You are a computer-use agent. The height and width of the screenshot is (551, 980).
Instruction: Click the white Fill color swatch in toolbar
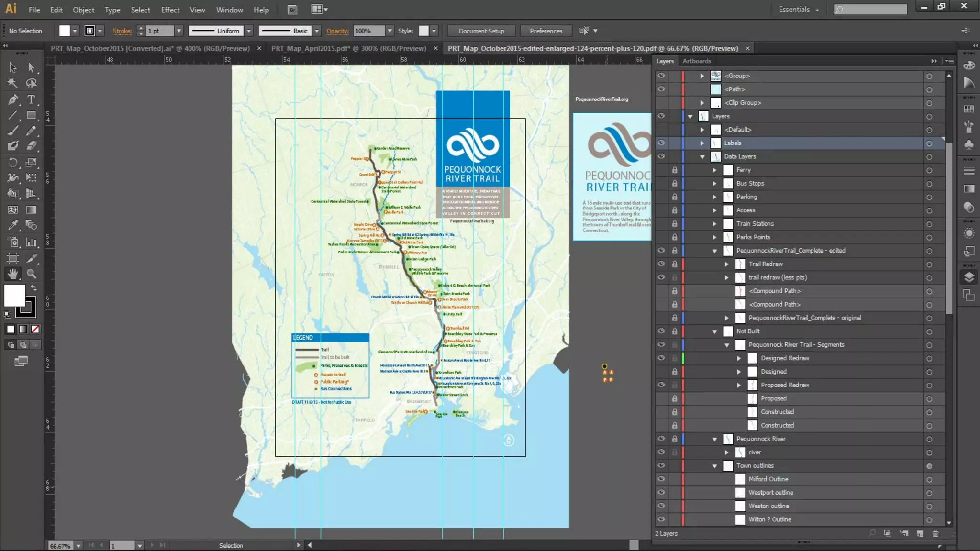[14, 295]
